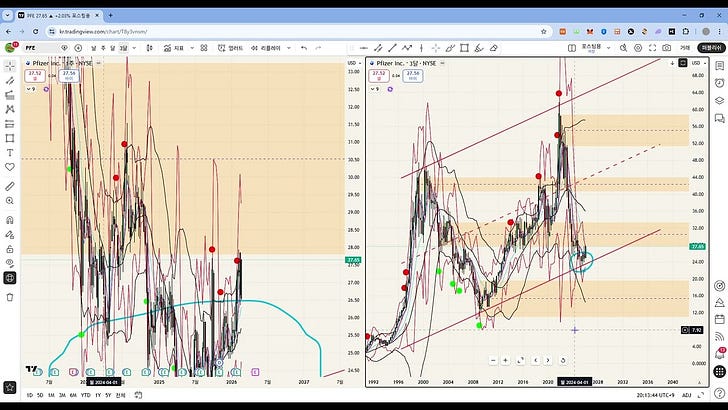
Task: Click the black publish button
Action: coord(711,48)
